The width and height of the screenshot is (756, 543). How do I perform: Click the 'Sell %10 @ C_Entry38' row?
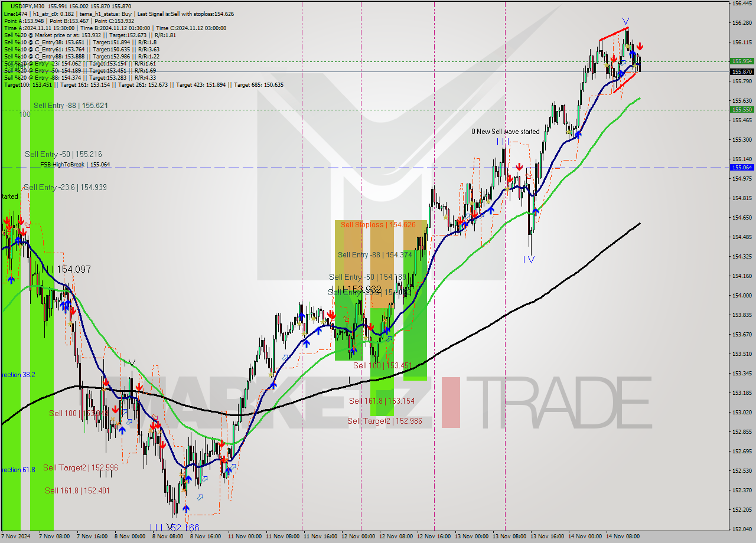tap(80, 42)
